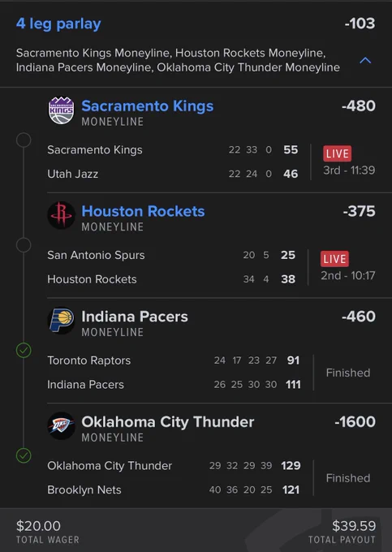Click the -103 parlay odds
The height and width of the screenshot is (552, 392).
pyautogui.click(x=360, y=24)
